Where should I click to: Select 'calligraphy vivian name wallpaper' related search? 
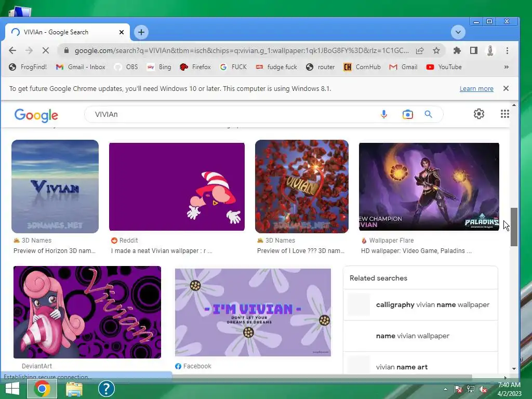pos(420,304)
